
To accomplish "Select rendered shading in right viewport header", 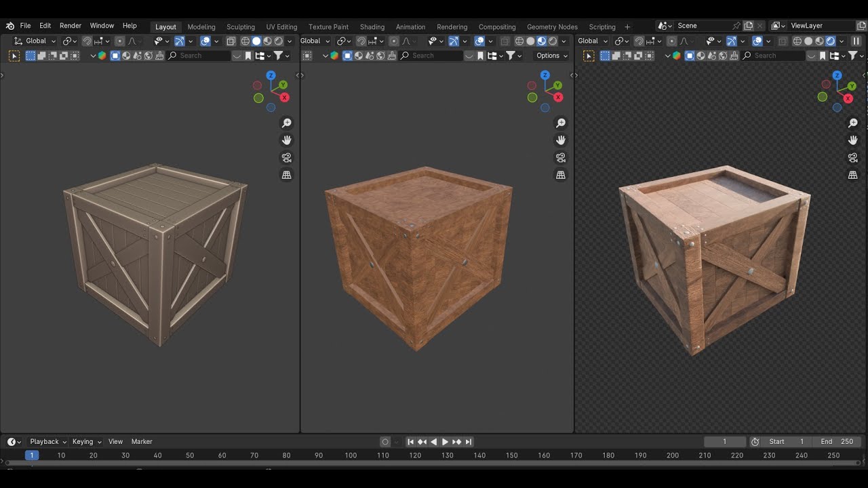I will pyautogui.click(x=830, y=41).
